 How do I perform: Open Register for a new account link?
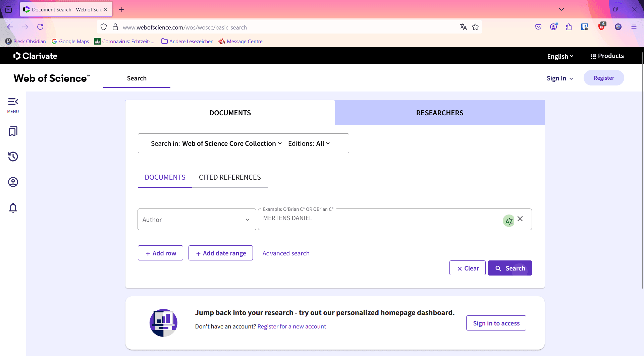(x=291, y=326)
